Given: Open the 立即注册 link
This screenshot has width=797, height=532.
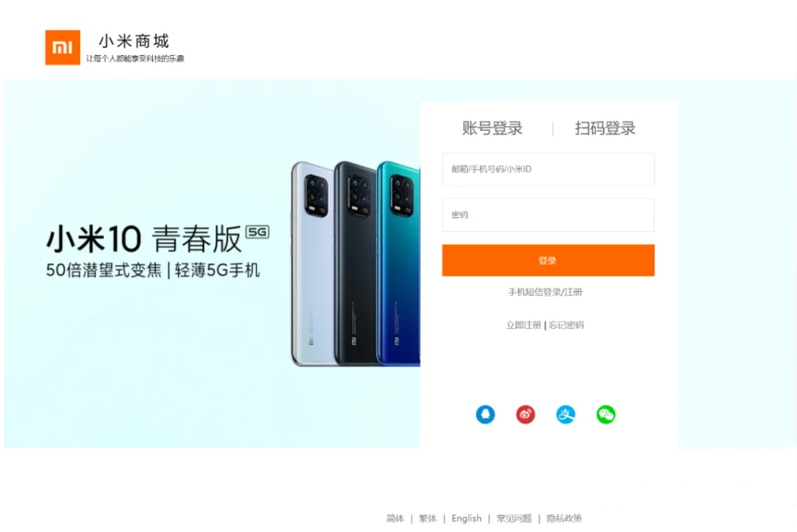Looking at the screenshot, I should [524, 325].
